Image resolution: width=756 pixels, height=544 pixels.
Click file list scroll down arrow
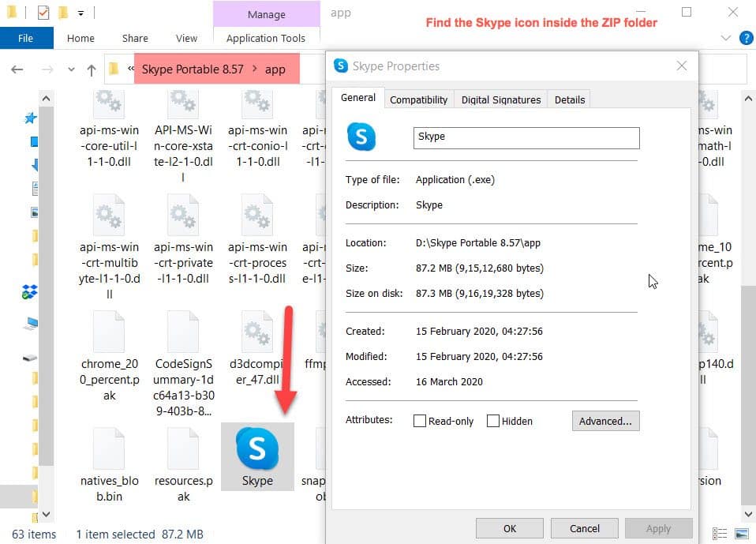tap(748, 514)
